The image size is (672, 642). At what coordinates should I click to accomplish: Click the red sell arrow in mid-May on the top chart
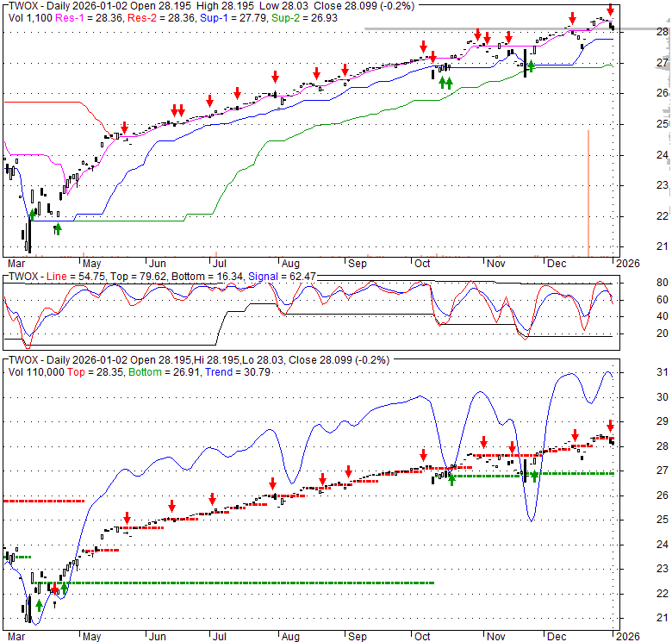tap(124, 127)
